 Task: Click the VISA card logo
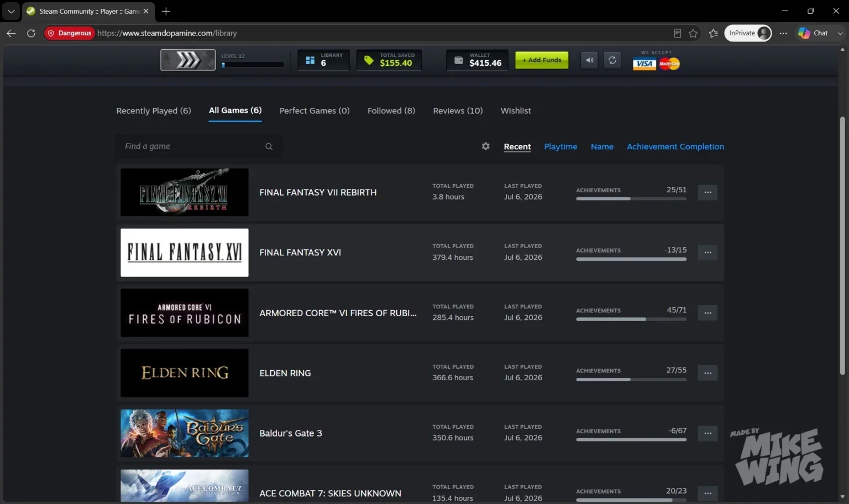click(644, 64)
